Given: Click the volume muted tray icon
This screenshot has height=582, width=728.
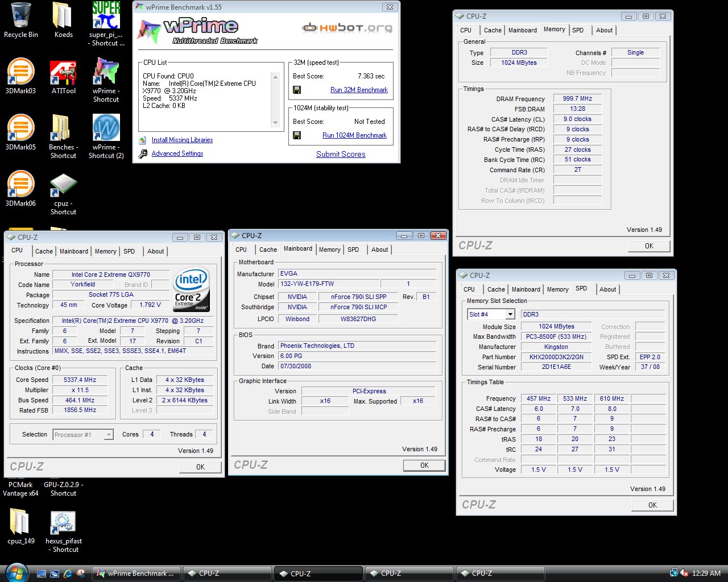Looking at the screenshot, I should [684, 573].
